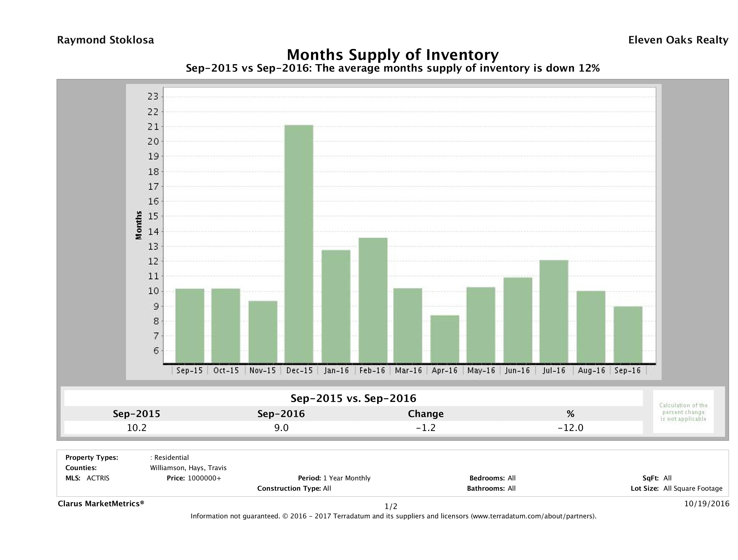The image size is (738, 560).
Task: Click the Clarus MarketMetrics footer label
Action: 101,503
